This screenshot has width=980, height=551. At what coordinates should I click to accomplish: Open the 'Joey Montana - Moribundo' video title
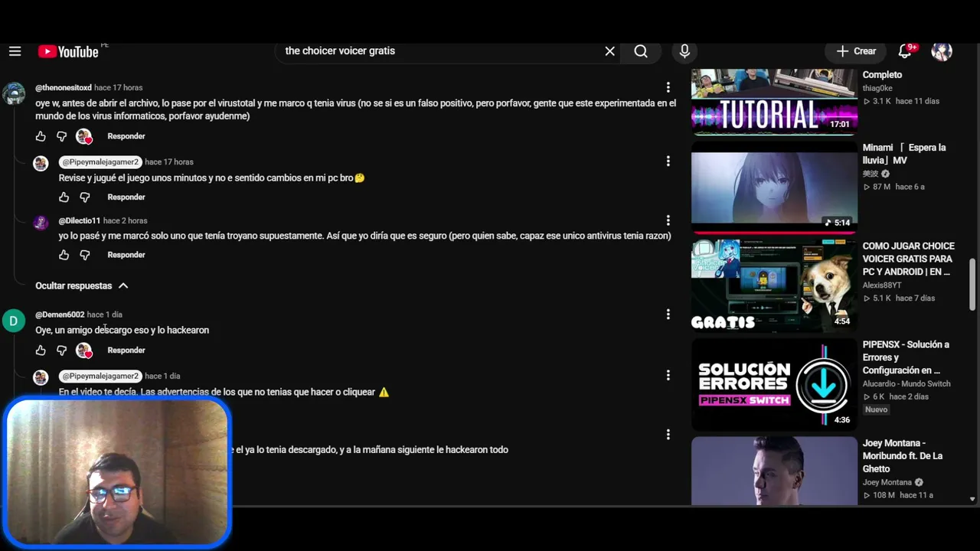click(903, 456)
